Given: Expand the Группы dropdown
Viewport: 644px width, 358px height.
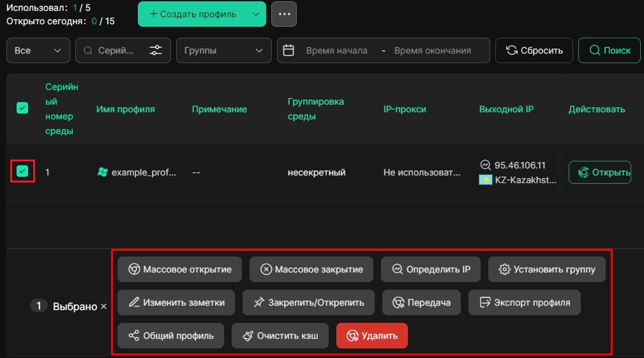Looking at the screenshot, I should [x=223, y=50].
